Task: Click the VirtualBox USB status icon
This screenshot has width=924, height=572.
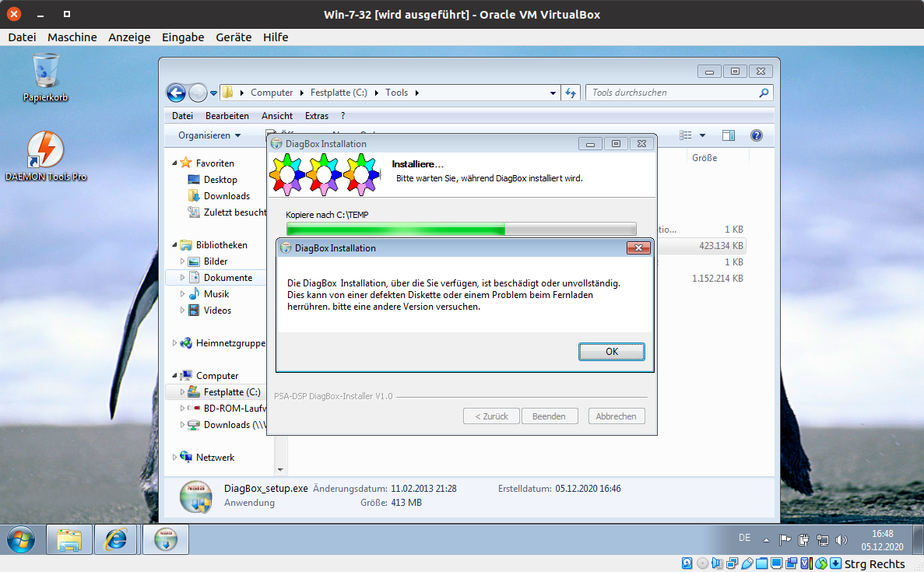Action: [747, 563]
